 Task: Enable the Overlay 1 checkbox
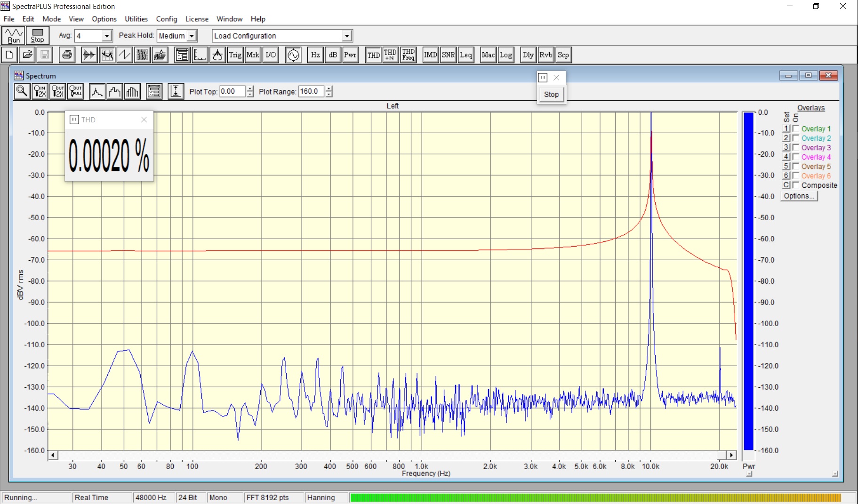[x=796, y=128]
